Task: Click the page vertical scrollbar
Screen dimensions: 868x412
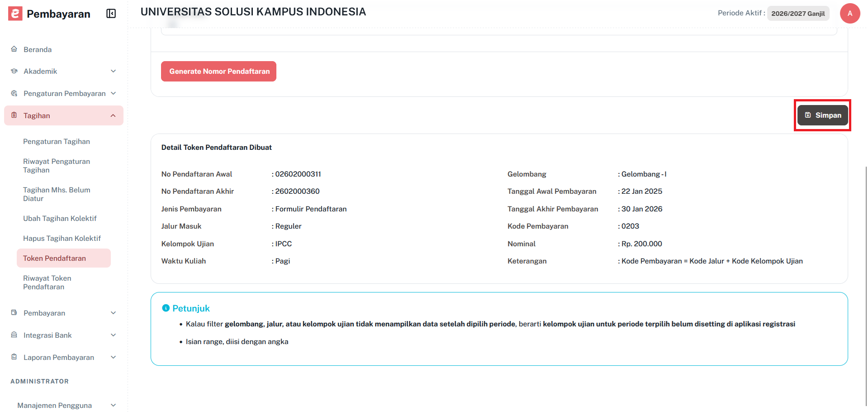Action: pyautogui.click(x=866, y=285)
